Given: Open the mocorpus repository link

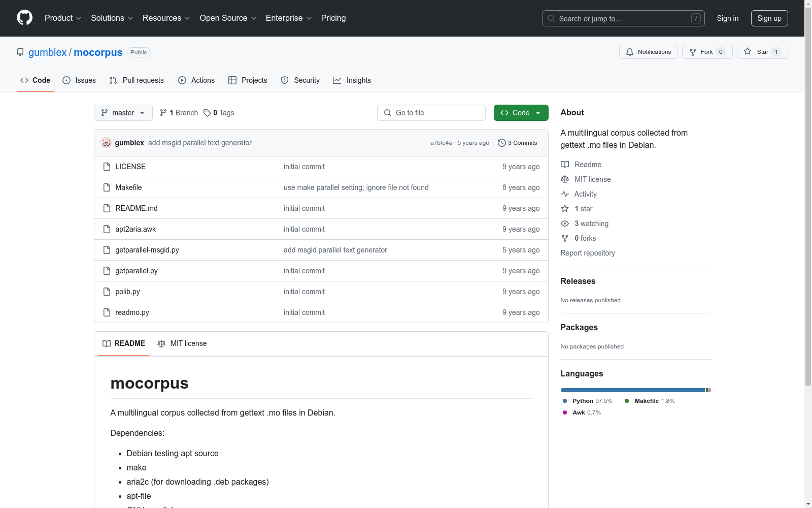Looking at the screenshot, I should (98, 52).
